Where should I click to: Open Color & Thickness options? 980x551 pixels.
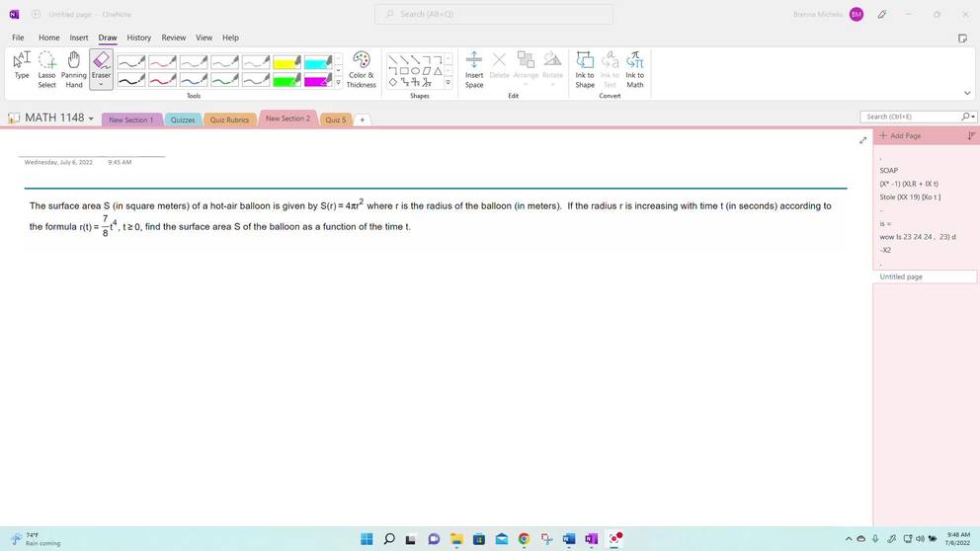361,69
